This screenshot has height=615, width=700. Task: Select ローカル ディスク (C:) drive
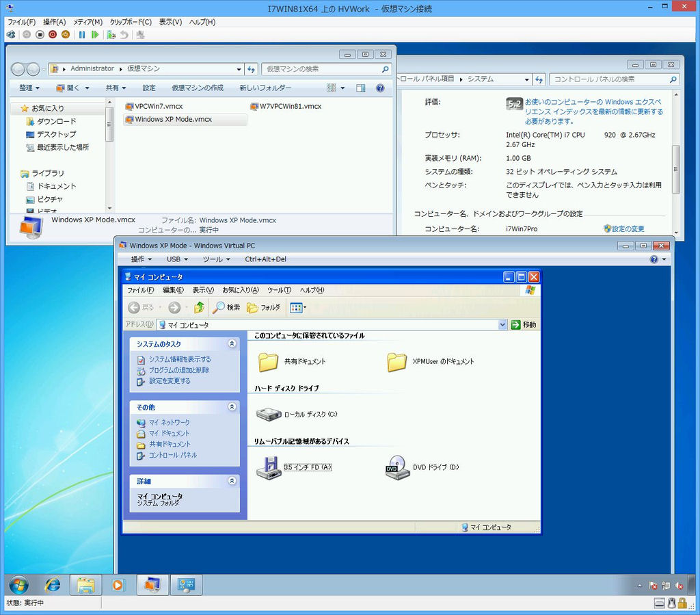pyautogui.click(x=297, y=414)
